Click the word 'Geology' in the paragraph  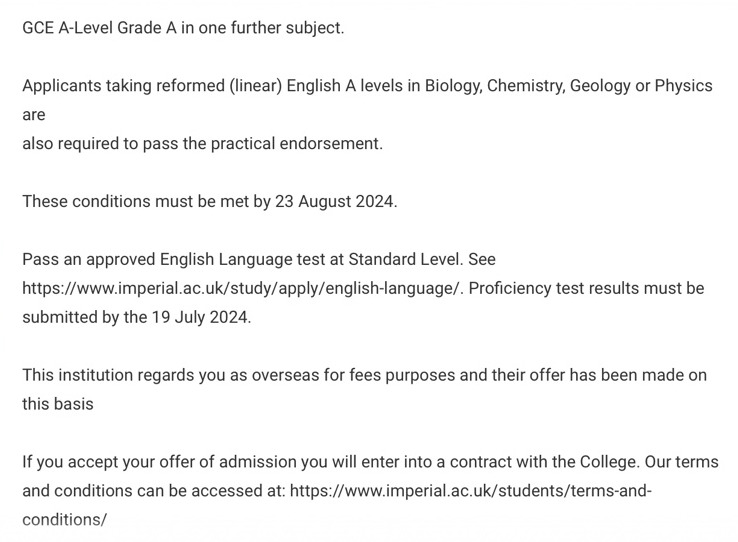coord(600,86)
